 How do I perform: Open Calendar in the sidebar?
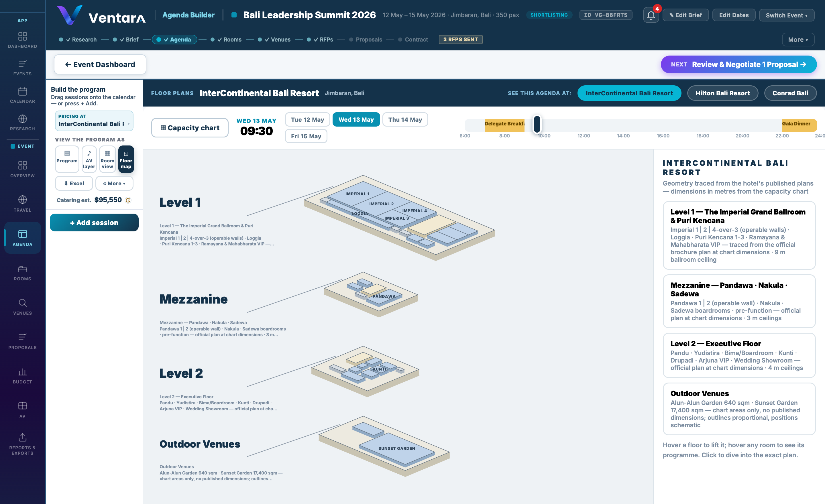[x=22, y=95]
